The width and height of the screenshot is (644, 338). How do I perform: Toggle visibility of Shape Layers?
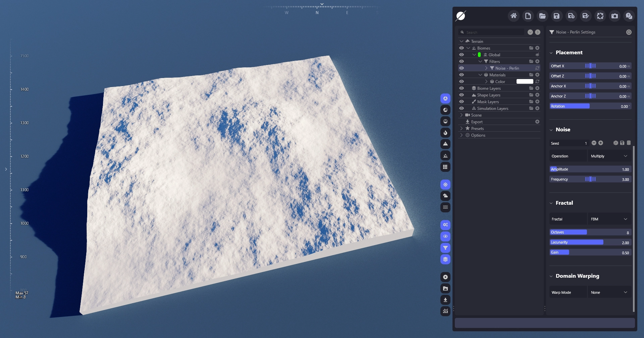(x=462, y=95)
